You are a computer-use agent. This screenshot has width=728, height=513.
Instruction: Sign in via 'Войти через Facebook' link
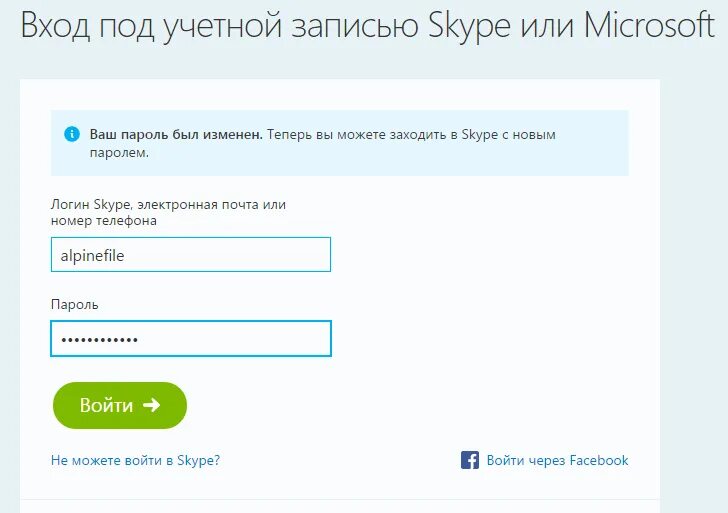[557, 460]
